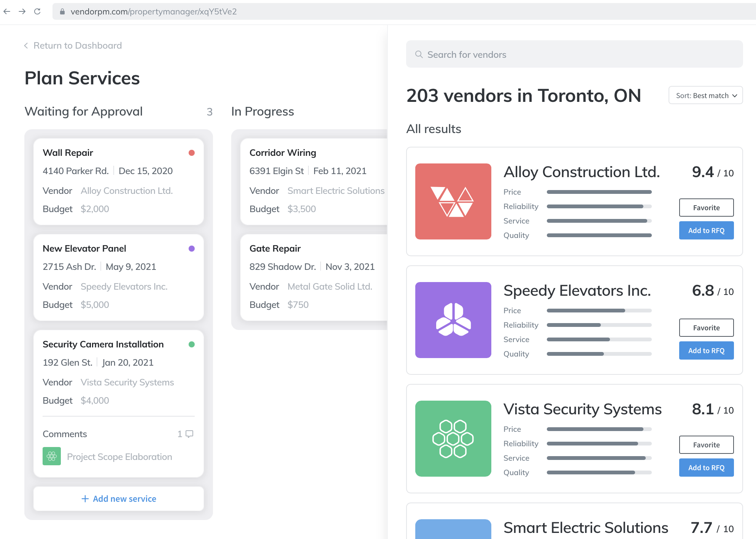Screen dimensions: 756x539
Task: Click the Alloy Construction red logo
Action: [x=453, y=201]
